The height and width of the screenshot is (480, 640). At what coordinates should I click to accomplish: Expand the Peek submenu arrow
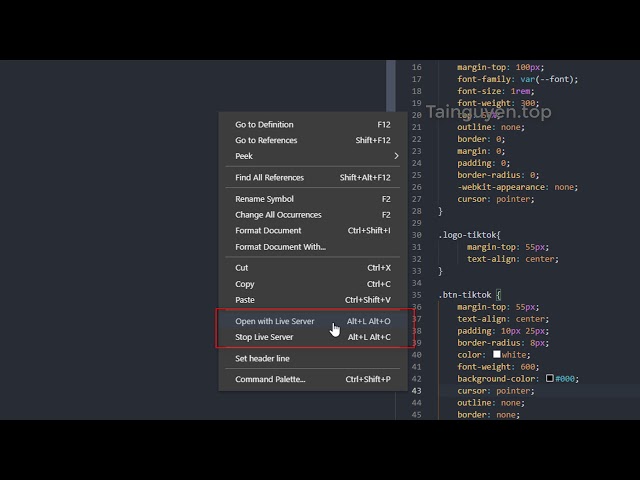396,156
